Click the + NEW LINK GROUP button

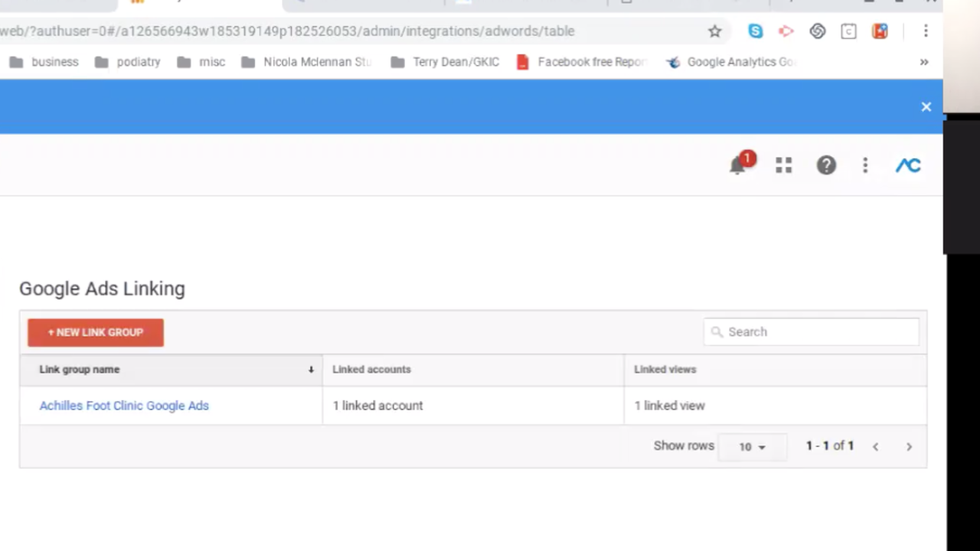click(96, 332)
